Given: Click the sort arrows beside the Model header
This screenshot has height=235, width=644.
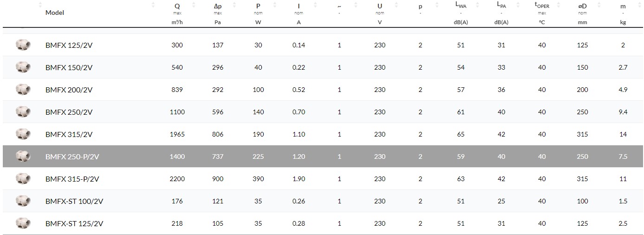Looking at the screenshot, I should click(153, 6).
